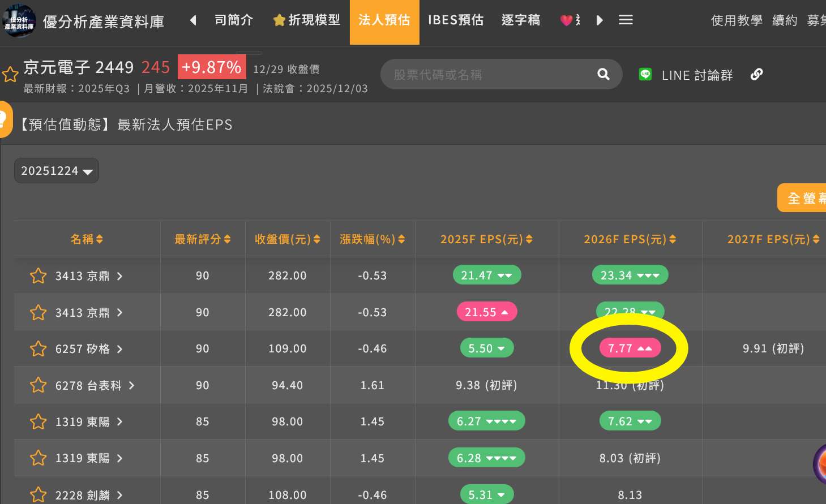Toggle favorite star for 6257 矽格

pyautogui.click(x=38, y=349)
